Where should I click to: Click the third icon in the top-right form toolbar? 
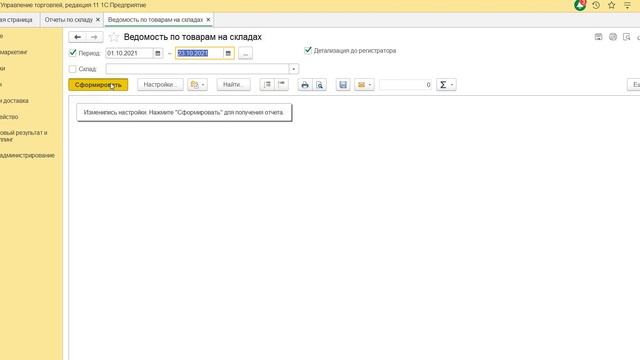(627, 37)
